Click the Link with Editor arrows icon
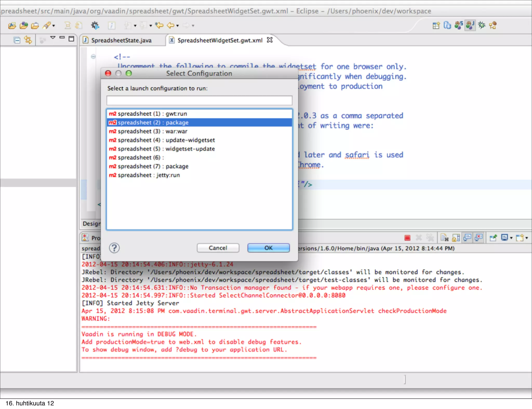This screenshot has width=532, height=409. (28, 40)
